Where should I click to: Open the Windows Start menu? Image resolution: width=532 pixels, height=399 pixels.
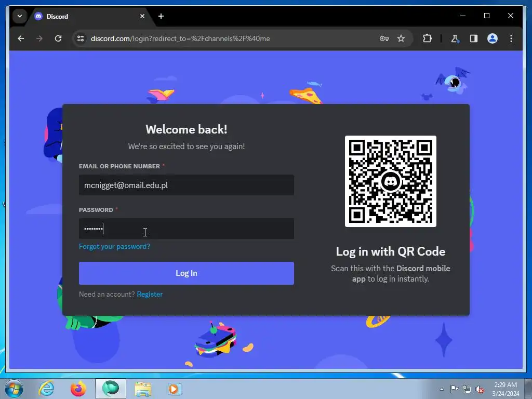pos(14,389)
